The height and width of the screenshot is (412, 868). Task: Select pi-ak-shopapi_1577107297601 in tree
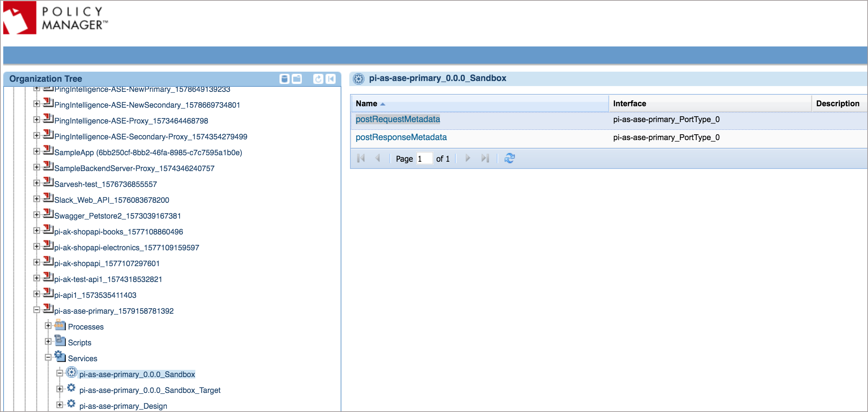(107, 264)
